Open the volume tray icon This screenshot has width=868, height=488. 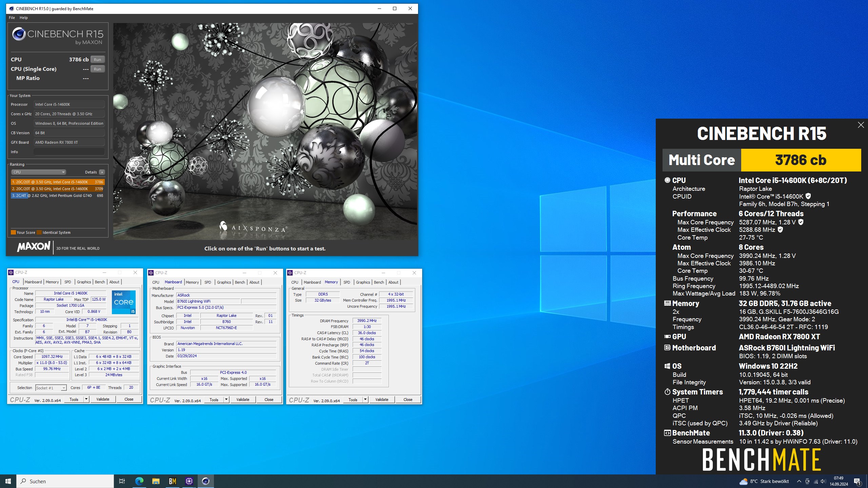point(823,481)
